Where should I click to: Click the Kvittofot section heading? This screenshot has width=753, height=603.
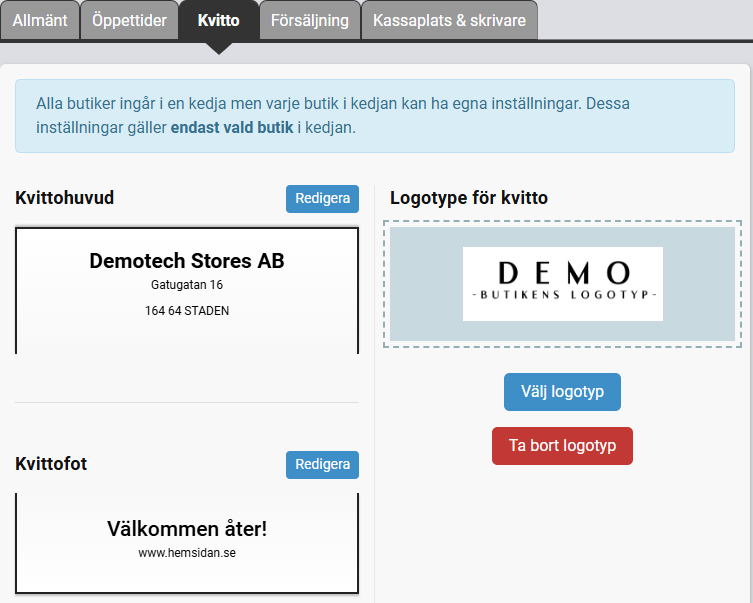click(51, 464)
